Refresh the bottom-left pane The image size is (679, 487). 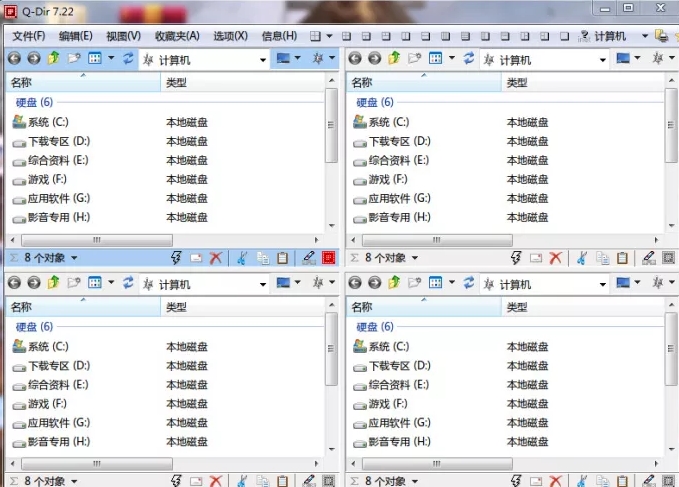click(128, 283)
